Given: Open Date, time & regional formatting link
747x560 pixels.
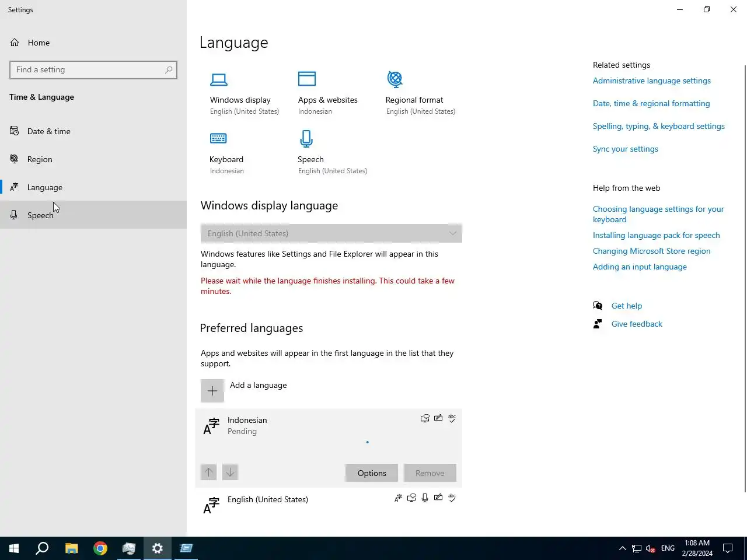Looking at the screenshot, I should pyautogui.click(x=651, y=103).
